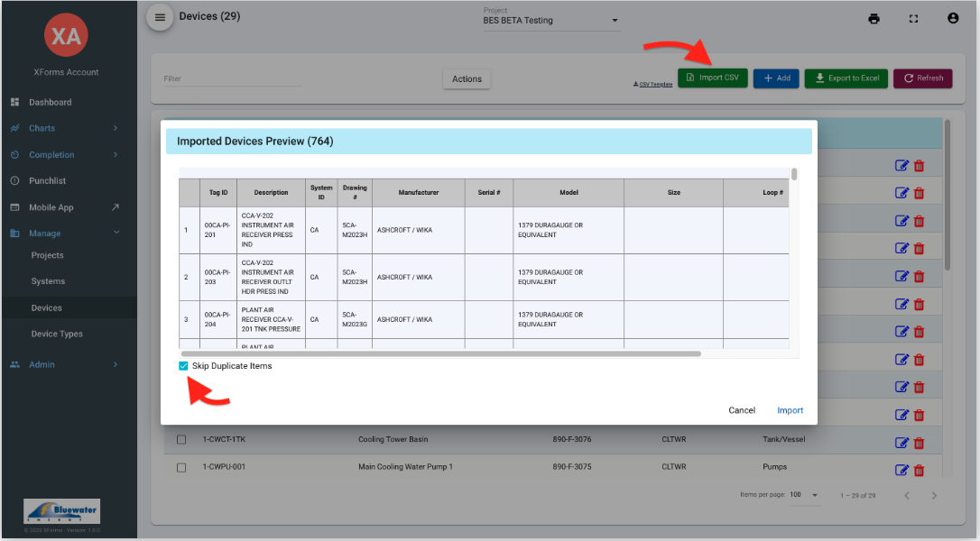
Task: Open the print view
Action: 874,17
